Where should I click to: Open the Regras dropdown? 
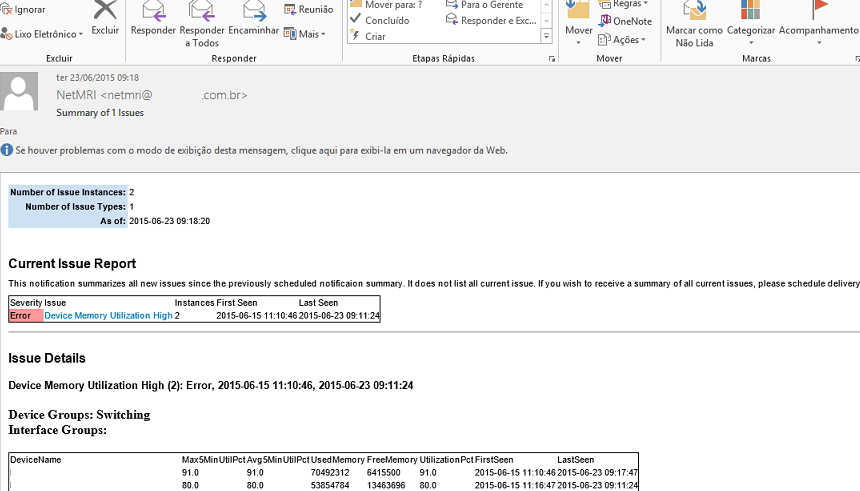[x=625, y=4]
